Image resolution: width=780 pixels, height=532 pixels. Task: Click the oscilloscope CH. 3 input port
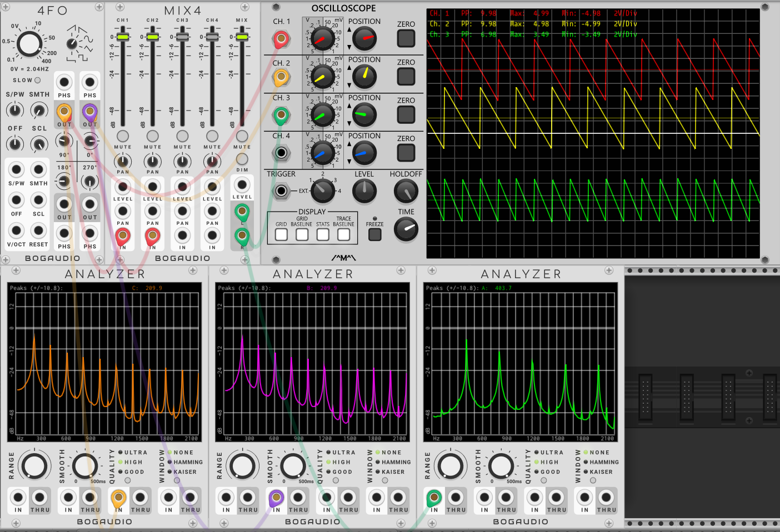click(x=281, y=116)
